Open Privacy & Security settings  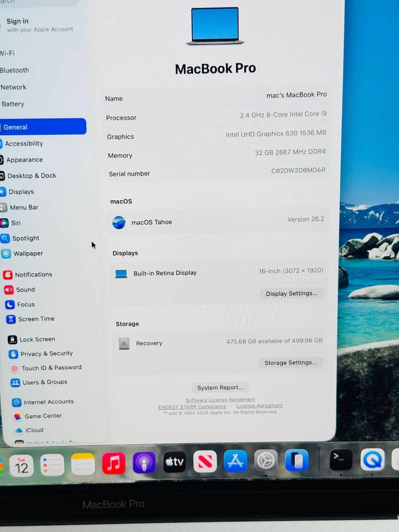[x=41, y=353]
